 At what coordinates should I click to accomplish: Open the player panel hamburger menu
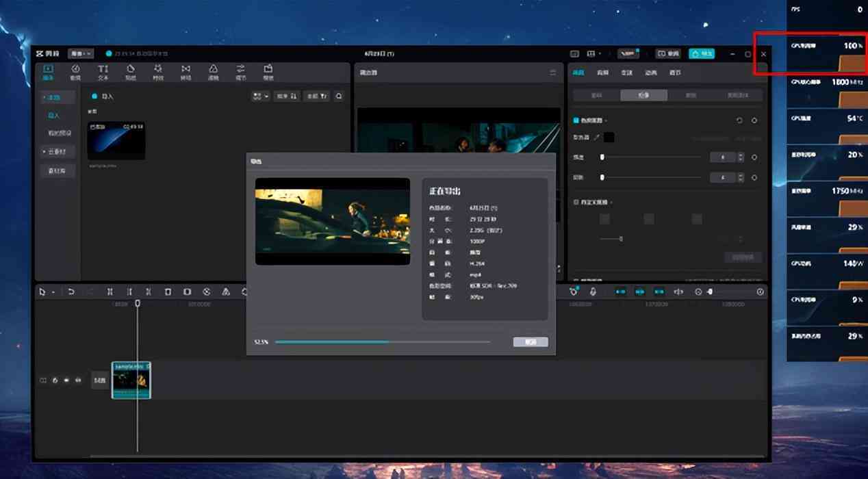[x=552, y=72]
